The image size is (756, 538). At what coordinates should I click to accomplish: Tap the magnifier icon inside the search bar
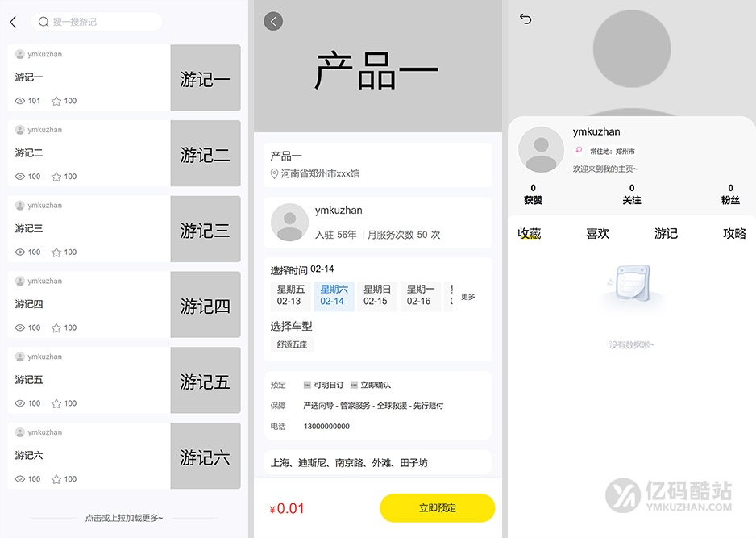43,22
